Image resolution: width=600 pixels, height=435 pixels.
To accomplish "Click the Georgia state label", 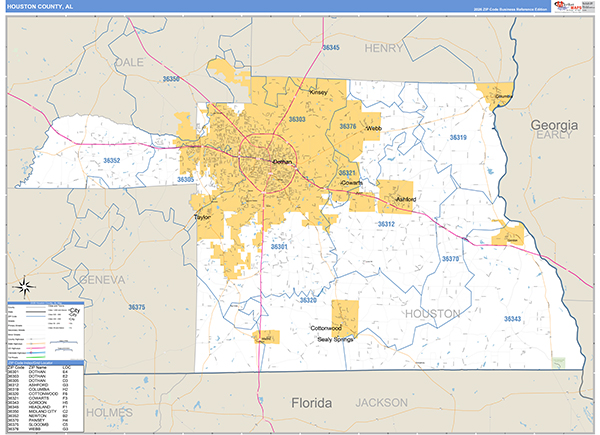I will [x=554, y=125].
